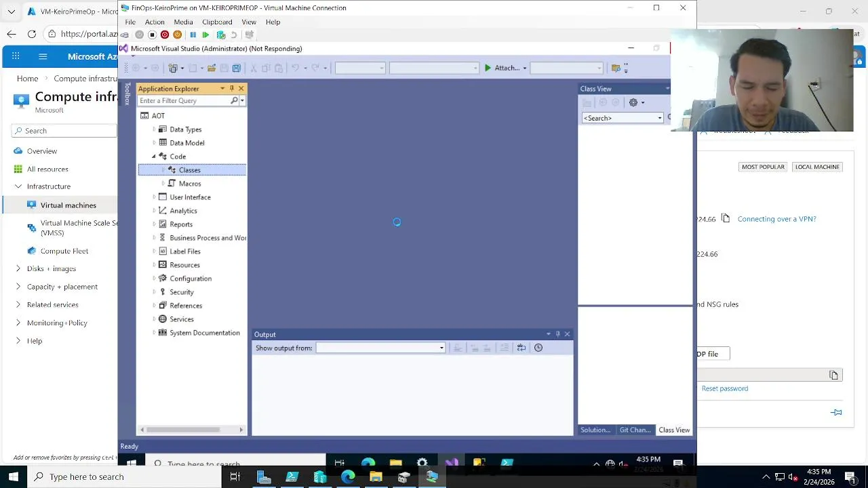Viewport: 868px width, 488px height.
Task: Open the Class View search dropdown
Action: coord(659,118)
